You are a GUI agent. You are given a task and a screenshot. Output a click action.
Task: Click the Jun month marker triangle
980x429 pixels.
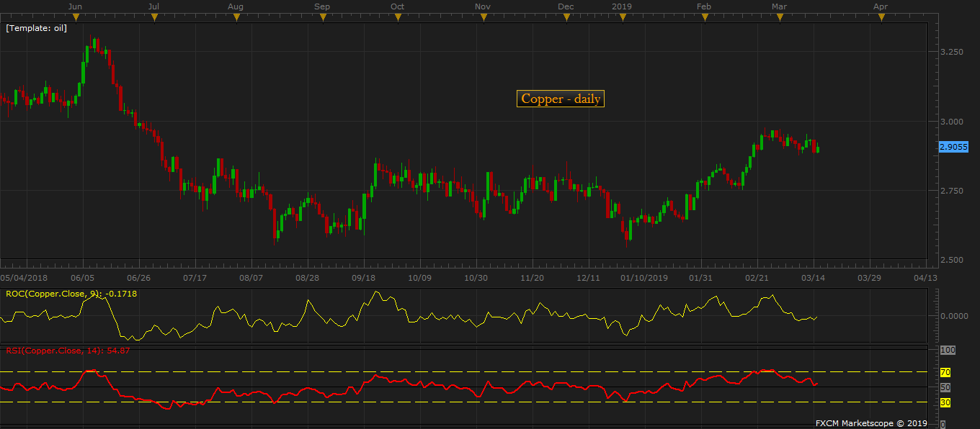[76, 18]
